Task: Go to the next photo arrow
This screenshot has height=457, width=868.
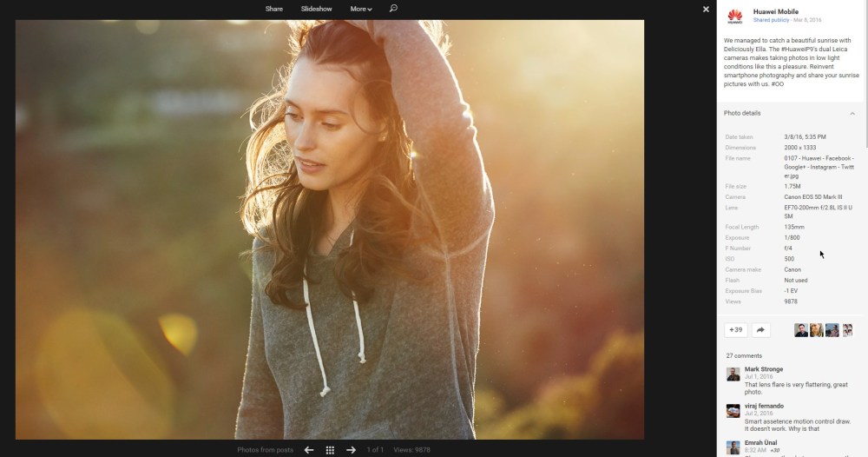Action: 351,450
